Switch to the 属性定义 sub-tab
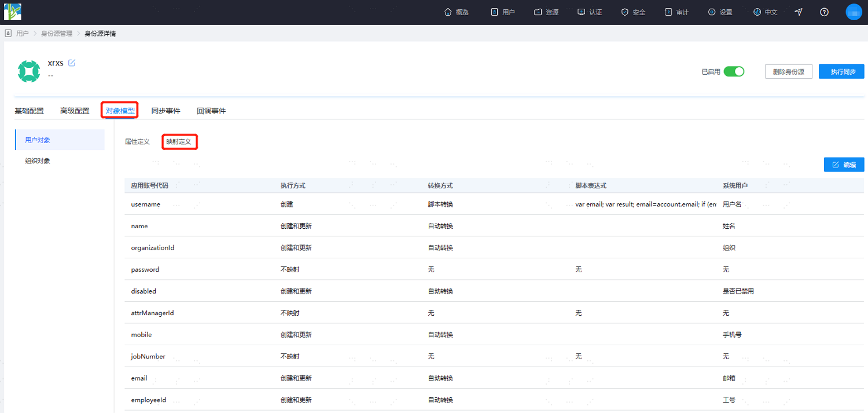868x413 pixels. pos(137,142)
